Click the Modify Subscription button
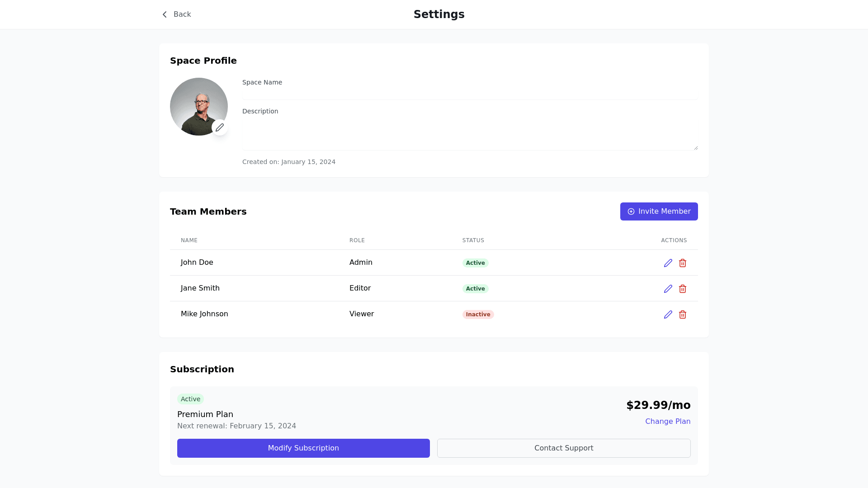The width and height of the screenshot is (868, 488). point(303,448)
